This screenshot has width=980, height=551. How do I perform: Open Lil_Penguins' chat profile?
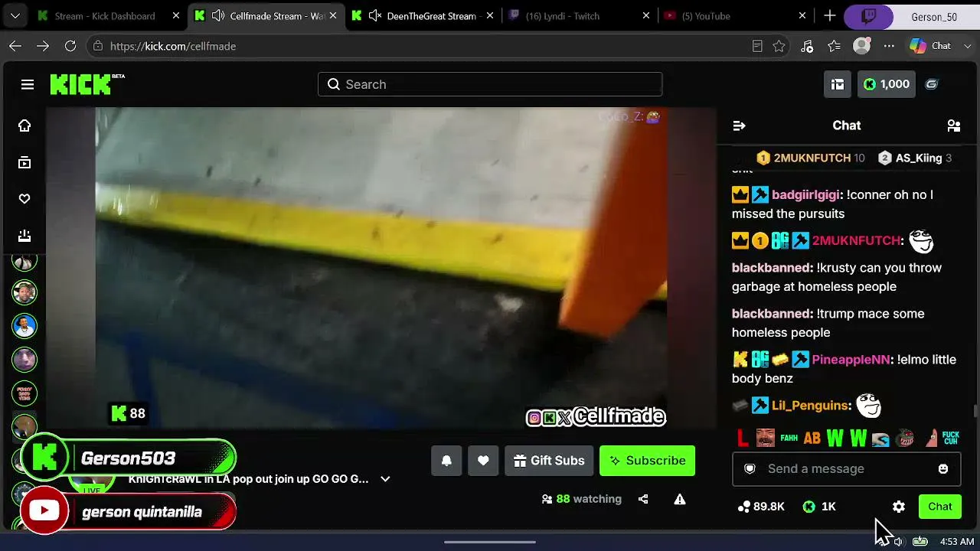810,406
